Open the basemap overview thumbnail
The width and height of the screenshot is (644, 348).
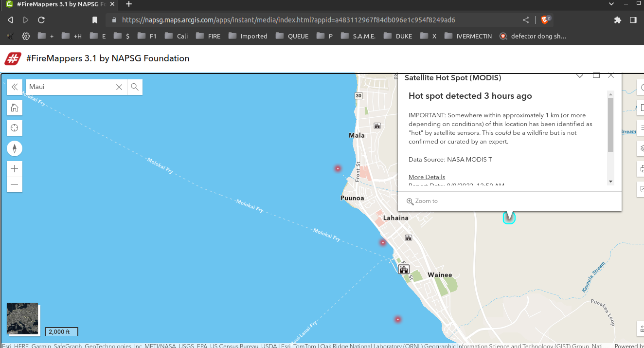pyautogui.click(x=22, y=318)
